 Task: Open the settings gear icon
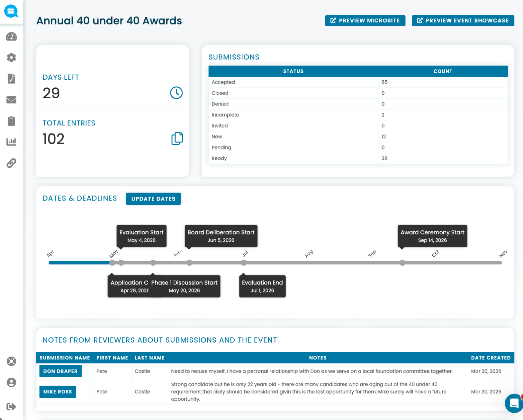11,58
